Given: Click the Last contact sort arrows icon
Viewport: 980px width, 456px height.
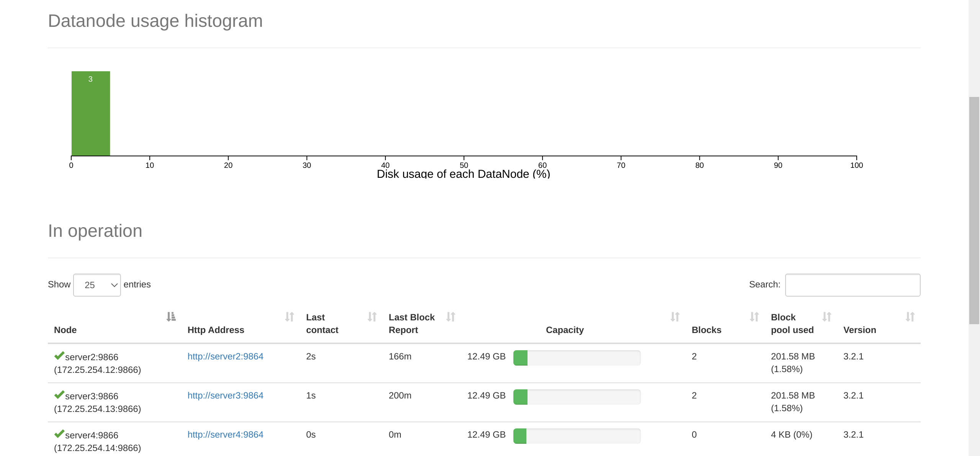Looking at the screenshot, I should (x=372, y=317).
